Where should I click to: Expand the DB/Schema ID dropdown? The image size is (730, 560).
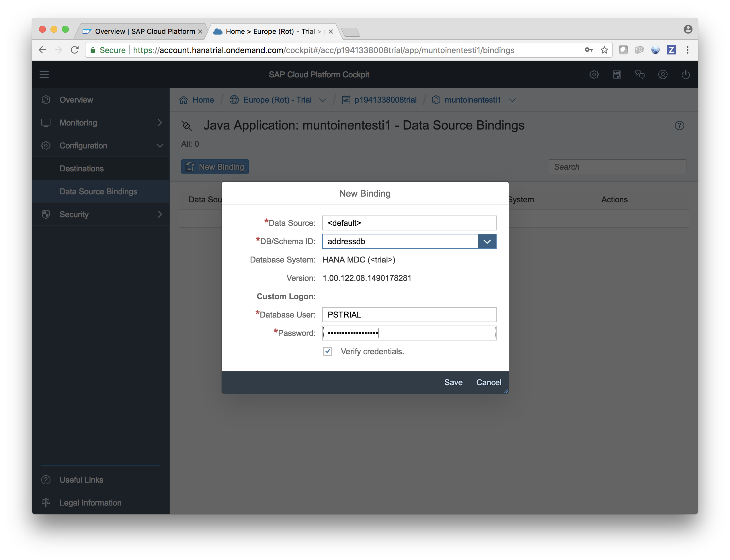[487, 241]
